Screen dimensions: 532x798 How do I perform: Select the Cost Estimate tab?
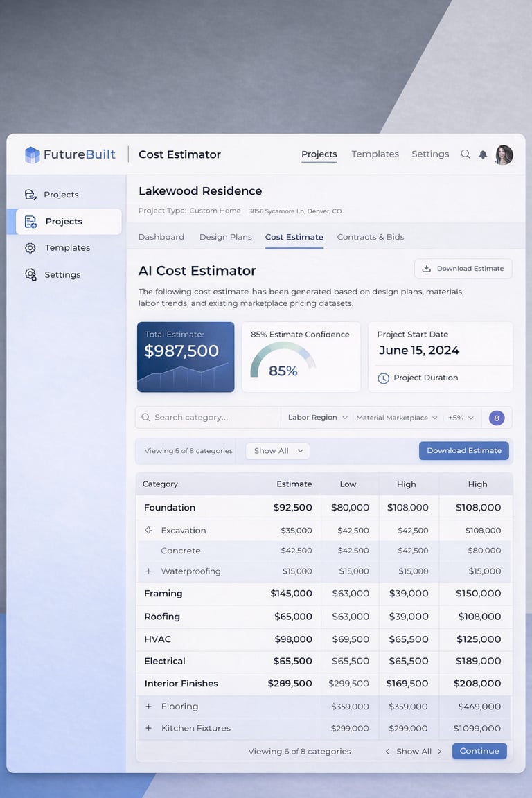294,237
